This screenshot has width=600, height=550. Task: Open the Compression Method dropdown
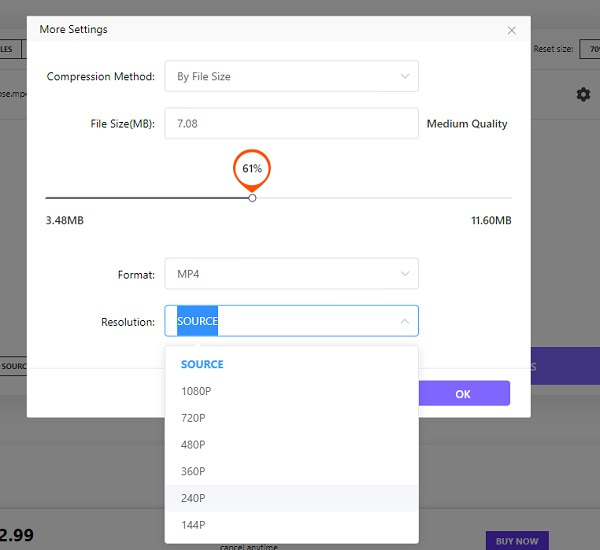[x=291, y=76]
